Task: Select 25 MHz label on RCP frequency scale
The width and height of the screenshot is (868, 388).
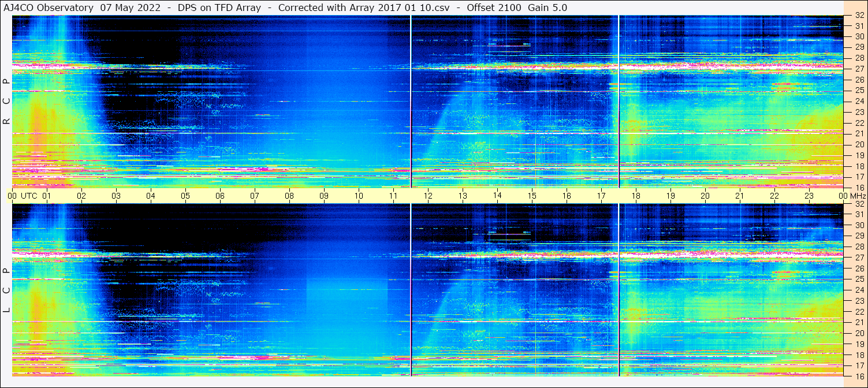Action: pyautogui.click(x=859, y=90)
